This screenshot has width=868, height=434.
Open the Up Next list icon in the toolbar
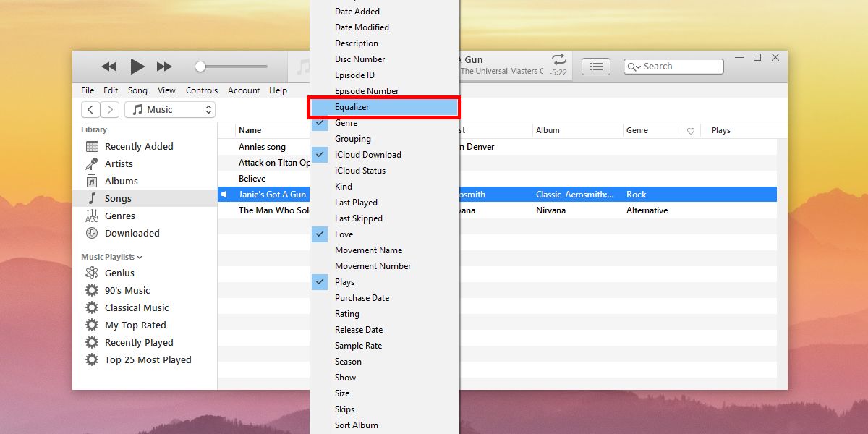click(595, 66)
